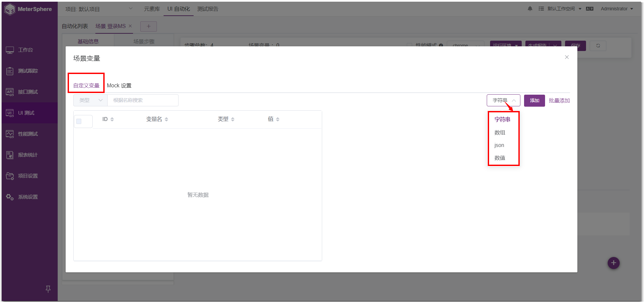Toggle the pin icon at sidebar bottom

coord(48,289)
